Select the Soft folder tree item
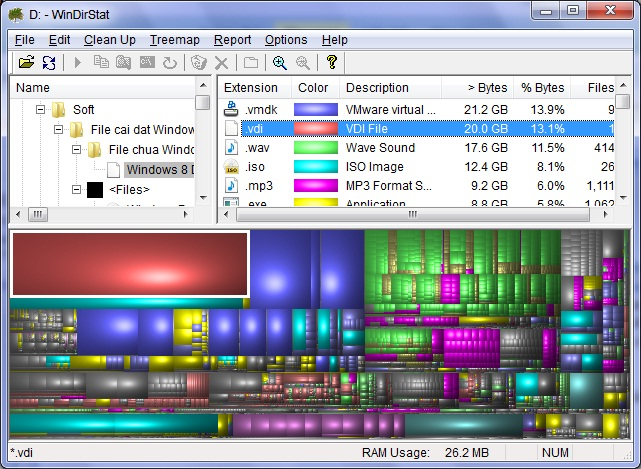 click(x=83, y=110)
